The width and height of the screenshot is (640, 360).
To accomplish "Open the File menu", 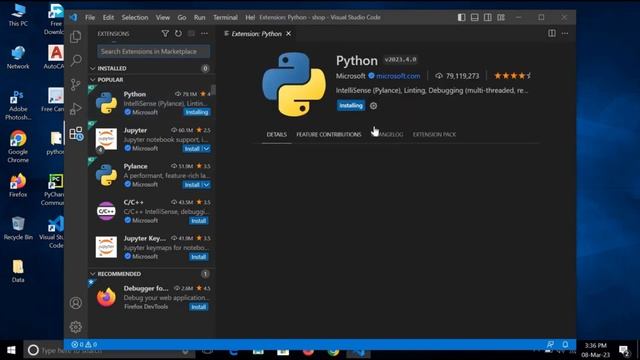I will click(90, 18).
